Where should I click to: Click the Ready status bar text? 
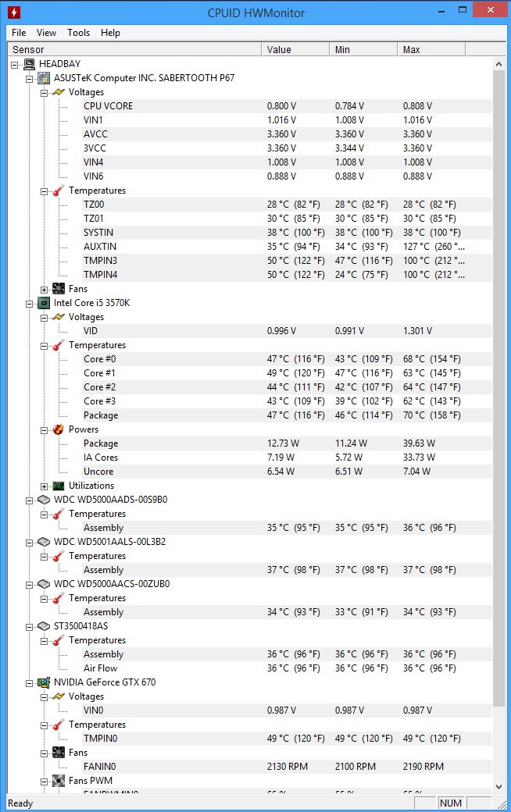coord(20,803)
